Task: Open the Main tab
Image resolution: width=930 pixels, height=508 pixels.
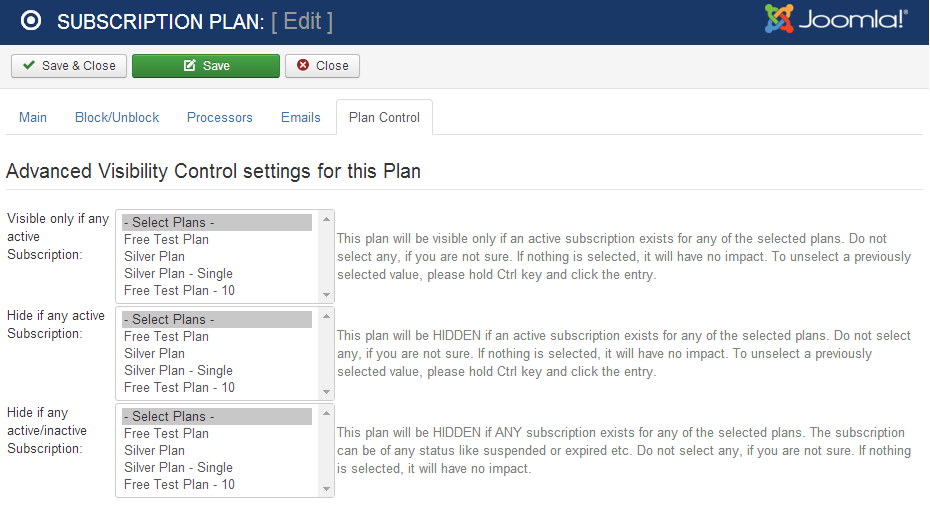Action: [x=33, y=117]
